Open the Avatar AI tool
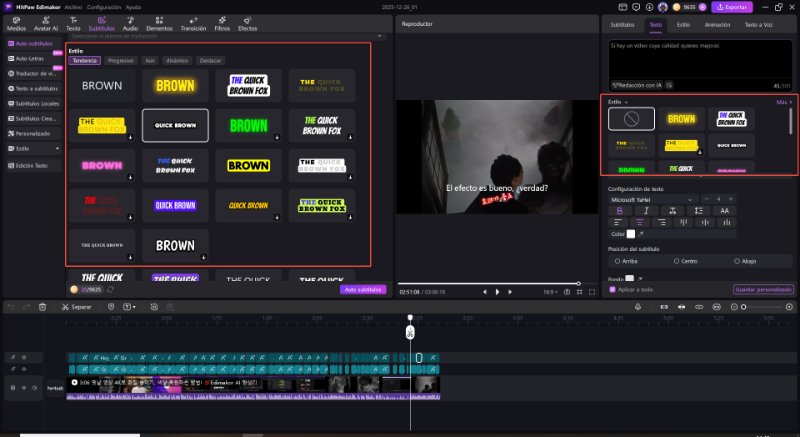 (44, 24)
